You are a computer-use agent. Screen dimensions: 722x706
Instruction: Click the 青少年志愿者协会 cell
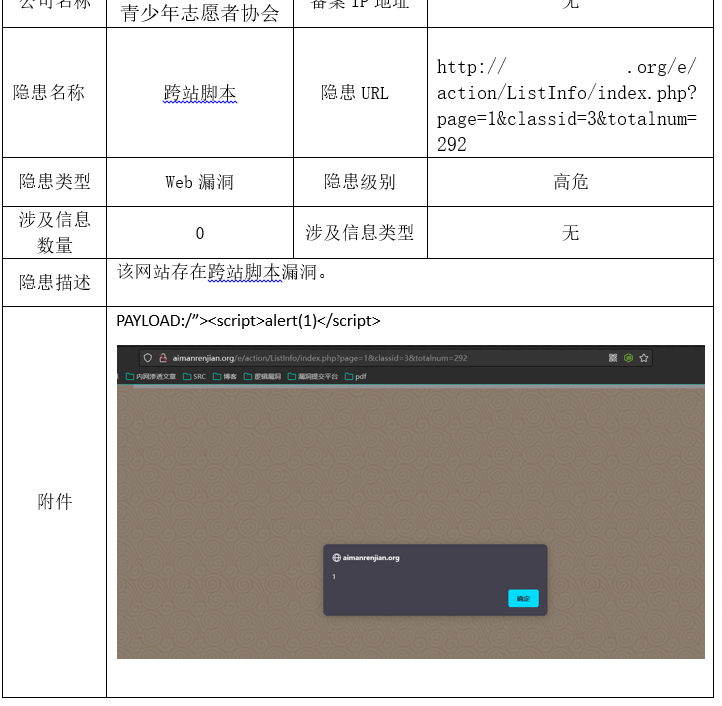coord(200,13)
